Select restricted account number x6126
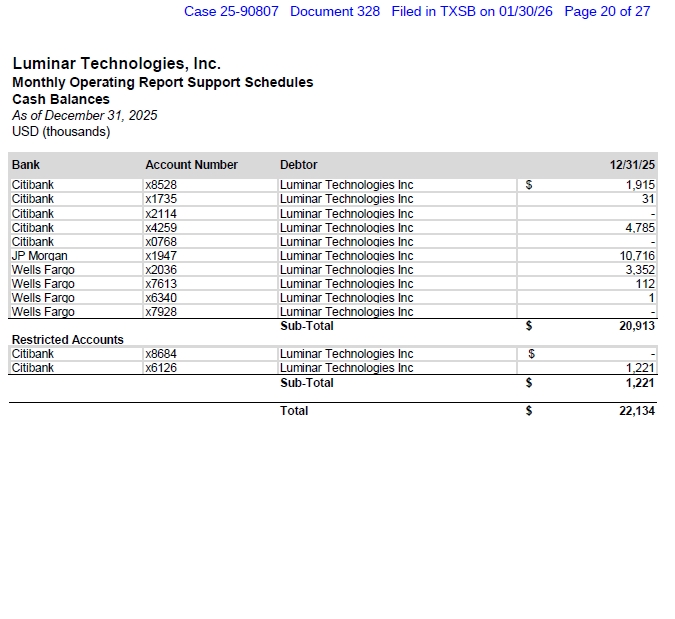Image resolution: width=675 pixels, height=619 pixels. point(161,368)
